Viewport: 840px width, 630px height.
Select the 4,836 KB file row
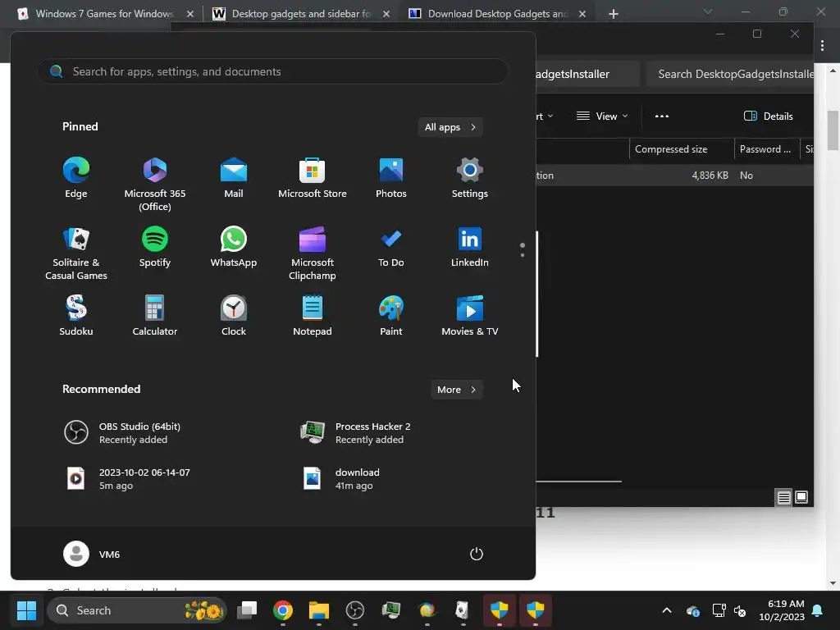(675, 176)
